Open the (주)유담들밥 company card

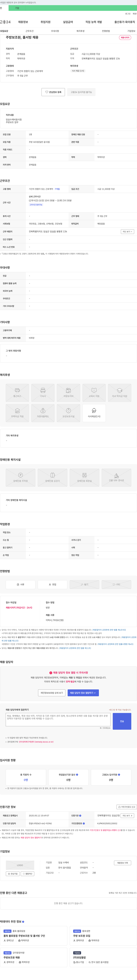click(x=103, y=957)
